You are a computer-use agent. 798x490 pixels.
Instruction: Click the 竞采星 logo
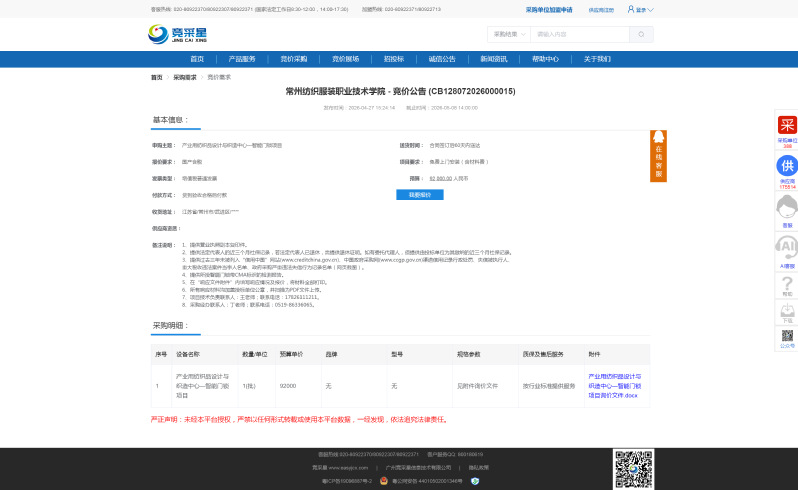pos(172,34)
